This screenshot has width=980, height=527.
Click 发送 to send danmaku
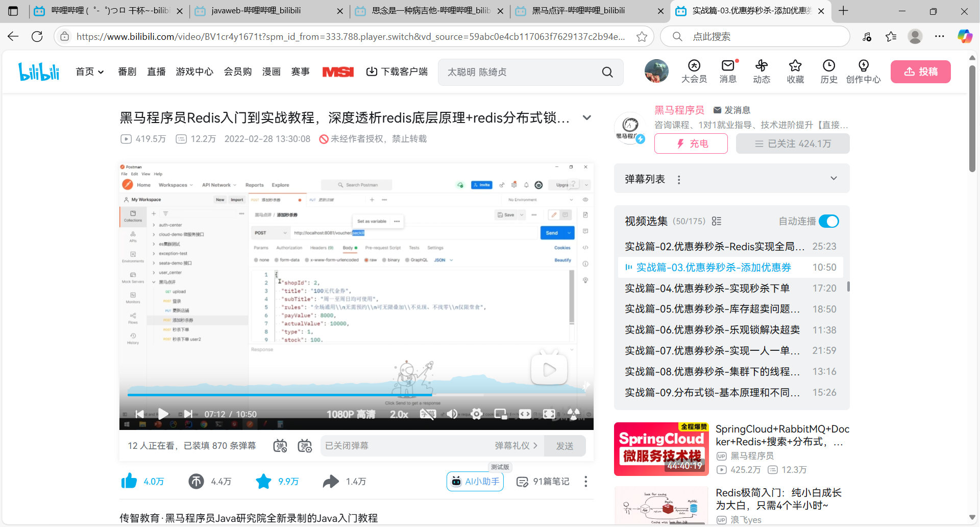tap(565, 446)
